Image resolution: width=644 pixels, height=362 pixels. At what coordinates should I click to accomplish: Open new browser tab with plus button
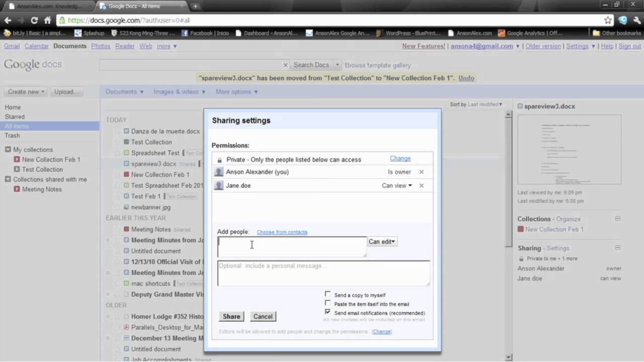195,6
